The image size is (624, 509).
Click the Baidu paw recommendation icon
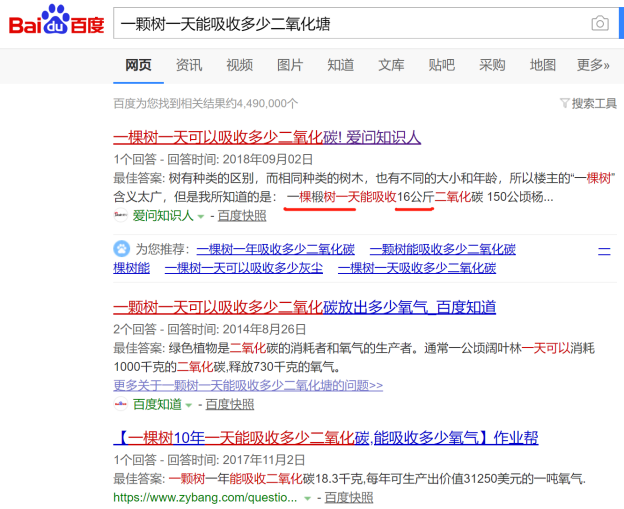click(121, 249)
